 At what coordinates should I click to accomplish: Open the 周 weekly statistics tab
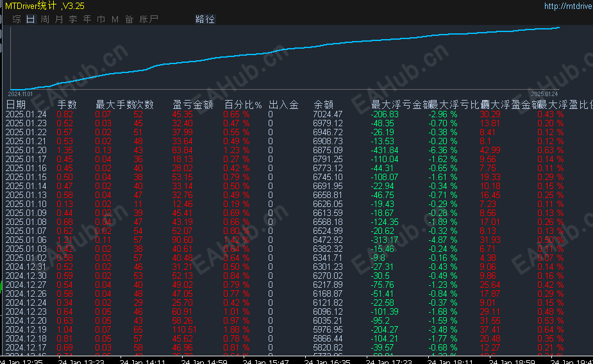(x=45, y=19)
